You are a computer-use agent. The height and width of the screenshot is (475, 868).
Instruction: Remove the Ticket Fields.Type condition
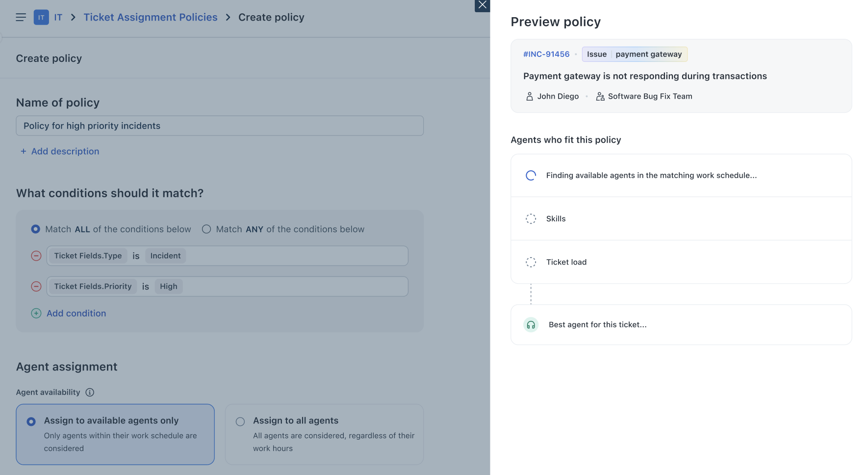coord(36,256)
